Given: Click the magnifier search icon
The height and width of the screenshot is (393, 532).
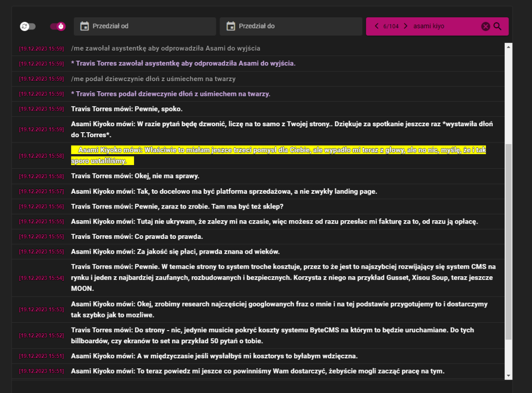Looking at the screenshot, I should 497,26.
